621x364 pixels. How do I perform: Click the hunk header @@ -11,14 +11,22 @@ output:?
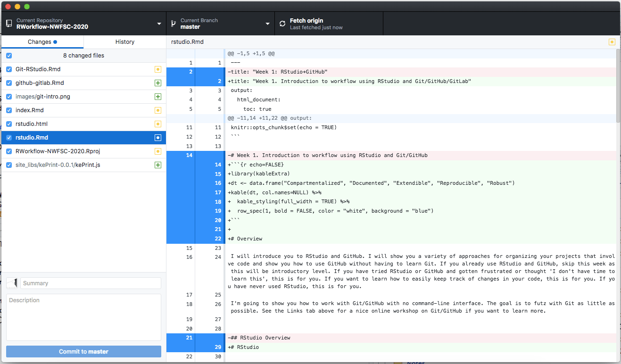pos(270,118)
